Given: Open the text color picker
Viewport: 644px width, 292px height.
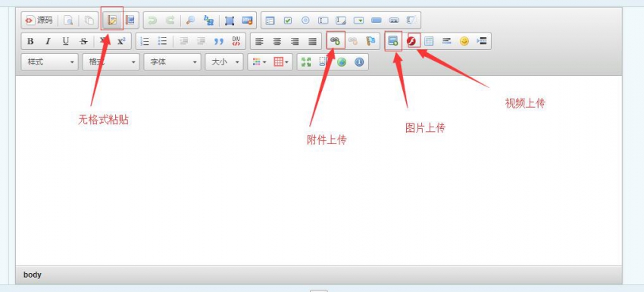Looking at the screenshot, I should tap(259, 62).
